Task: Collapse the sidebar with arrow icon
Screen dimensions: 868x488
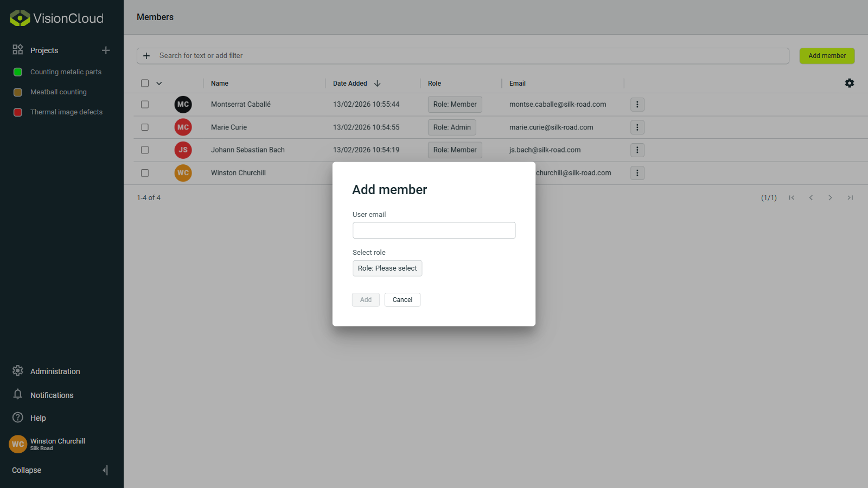Action: click(105, 470)
